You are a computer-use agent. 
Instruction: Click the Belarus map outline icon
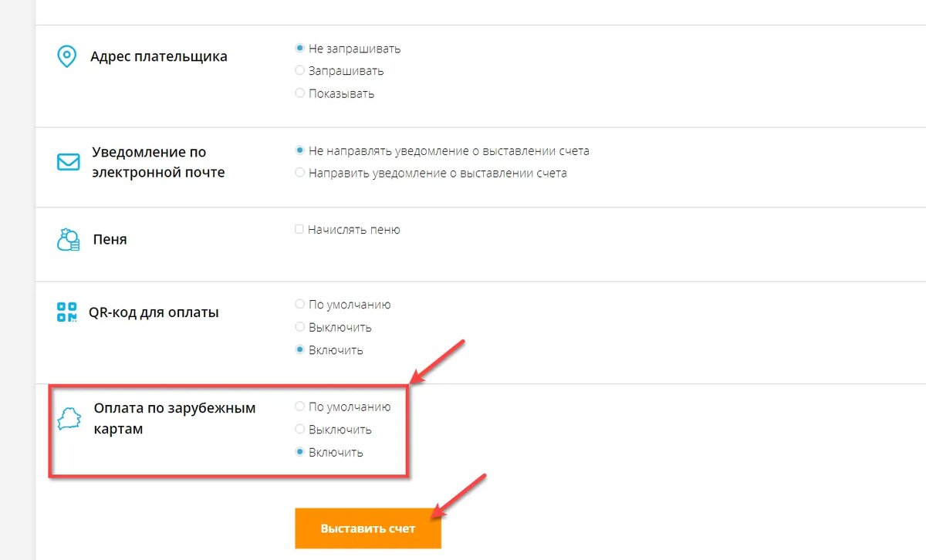coord(69,419)
